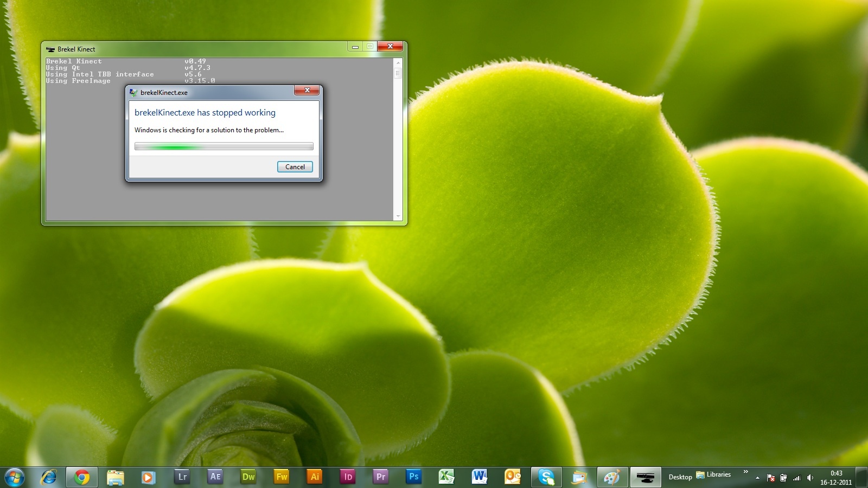Switch to Google Chrome in the taskbar
Screen dimensions: 868x488
coord(82,477)
